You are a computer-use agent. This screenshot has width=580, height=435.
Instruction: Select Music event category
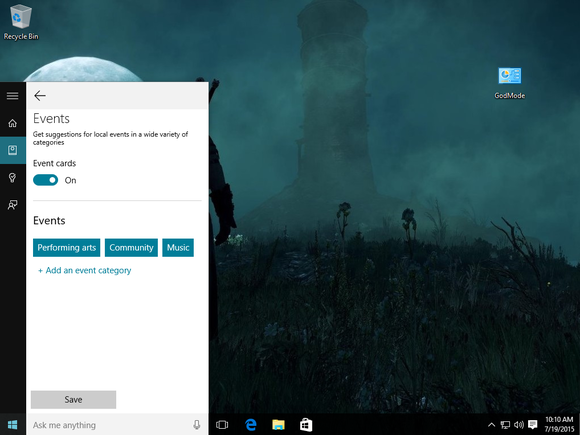click(178, 247)
